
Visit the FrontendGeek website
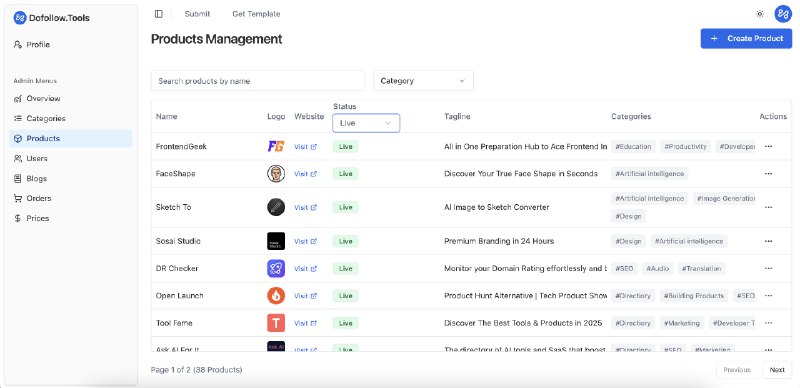306,147
